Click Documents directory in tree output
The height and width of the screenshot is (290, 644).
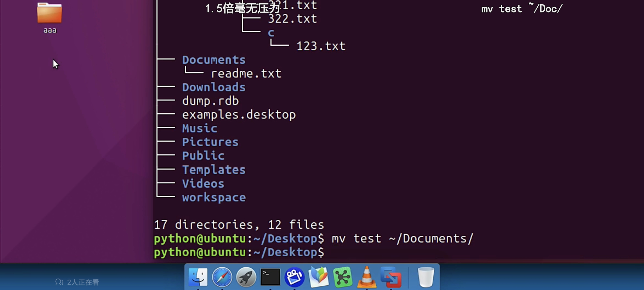pyautogui.click(x=214, y=60)
